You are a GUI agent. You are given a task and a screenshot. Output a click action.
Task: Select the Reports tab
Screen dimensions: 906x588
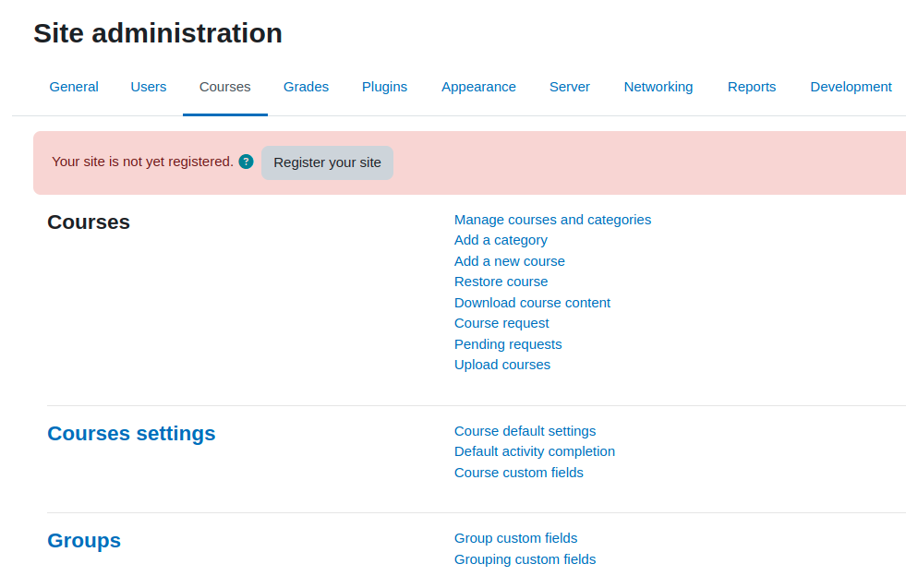752,87
